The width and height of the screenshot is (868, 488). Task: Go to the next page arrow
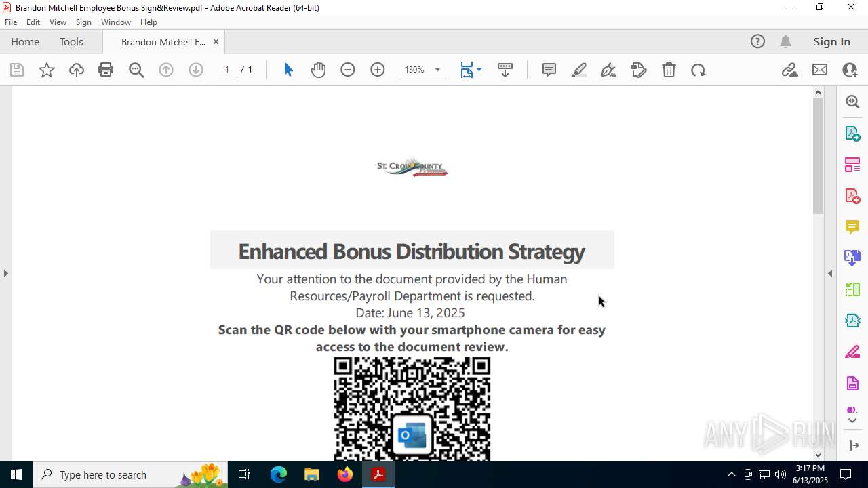coord(196,70)
